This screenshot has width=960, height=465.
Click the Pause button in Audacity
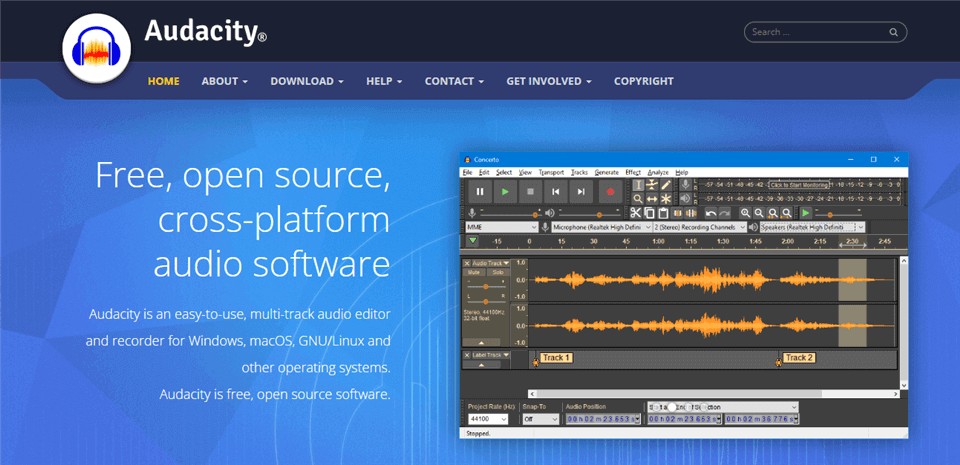point(480,192)
